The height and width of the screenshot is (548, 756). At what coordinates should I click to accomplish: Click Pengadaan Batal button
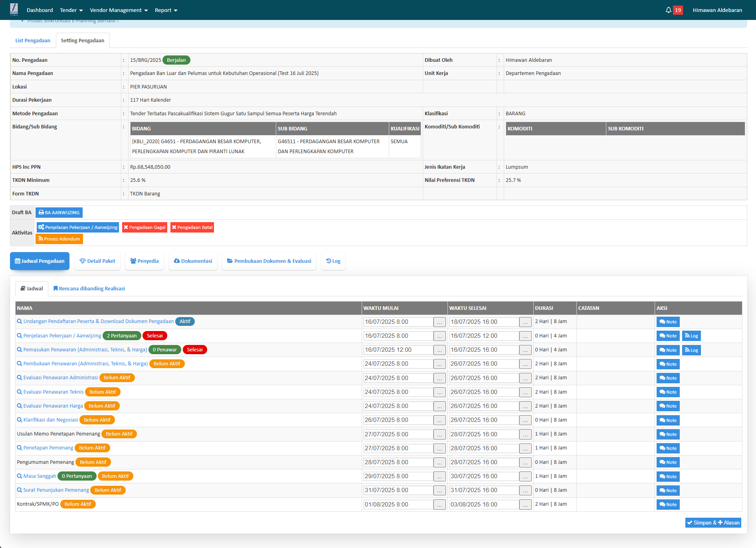point(192,227)
